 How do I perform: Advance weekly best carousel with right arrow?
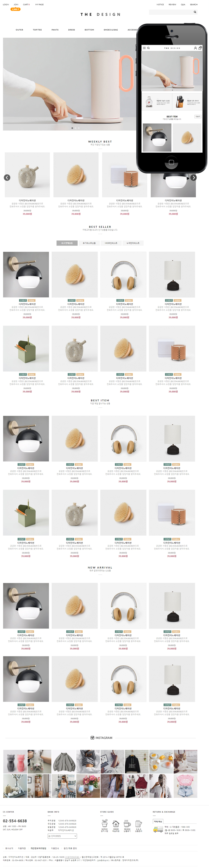(193, 178)
